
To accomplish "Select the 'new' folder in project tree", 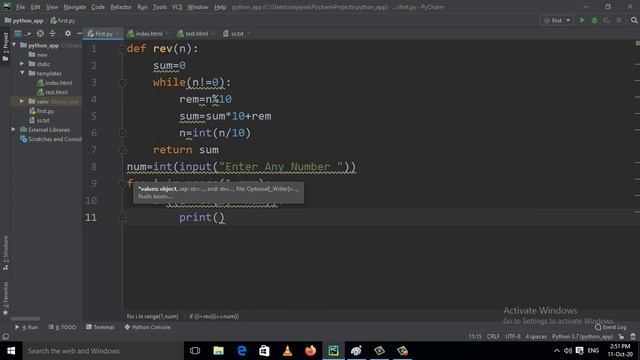I will pos(38,54).
